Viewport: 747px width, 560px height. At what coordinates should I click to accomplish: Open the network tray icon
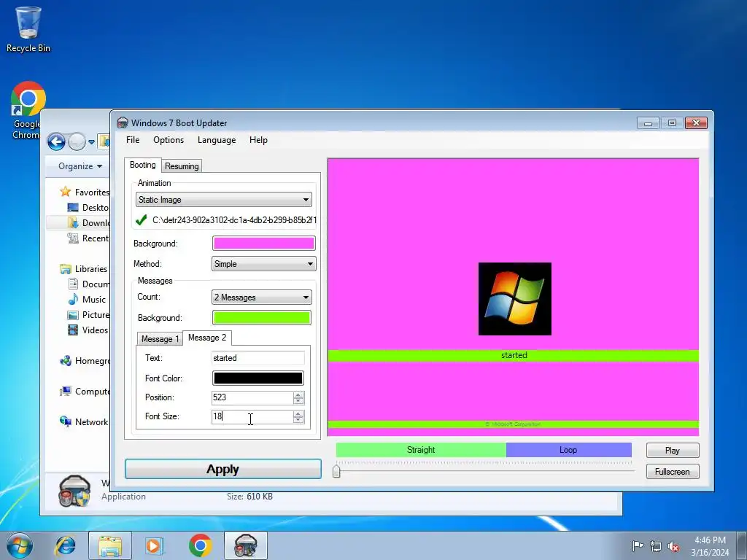point(656,546)
